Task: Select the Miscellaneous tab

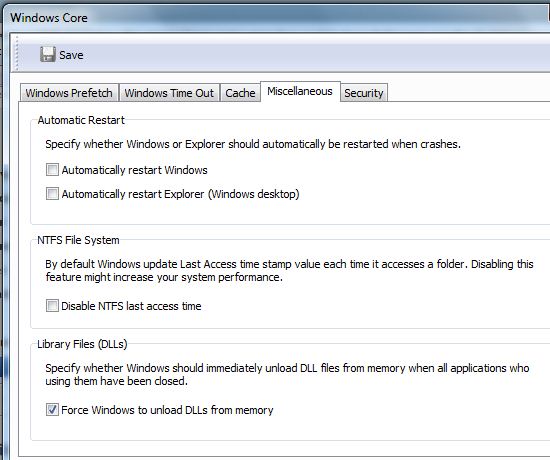Action: pos(300,91)
